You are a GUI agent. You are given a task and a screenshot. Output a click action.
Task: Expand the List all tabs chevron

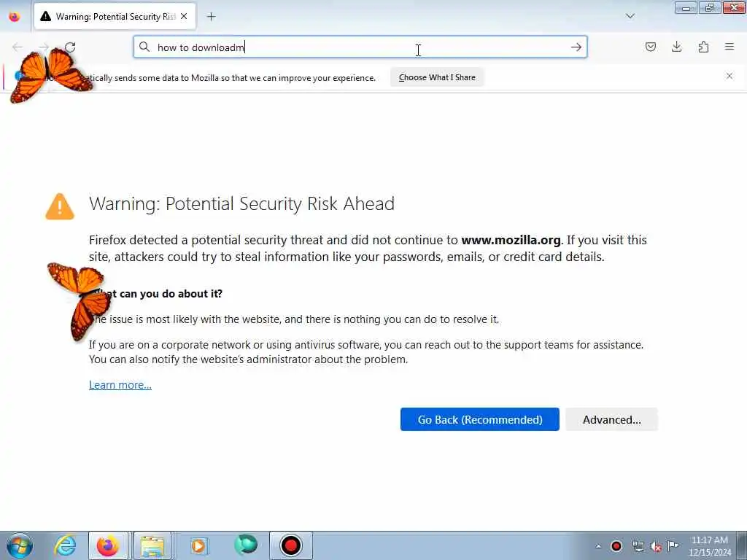630,16
